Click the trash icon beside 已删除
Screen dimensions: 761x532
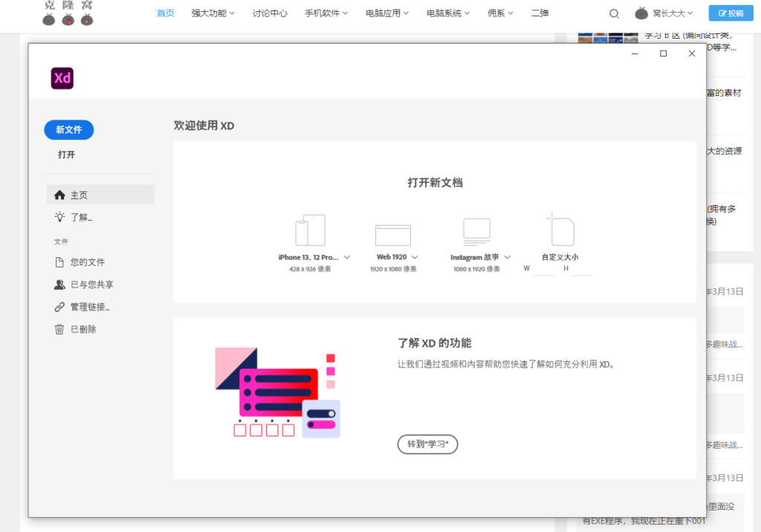pyautogui.click(x=59, y=329)
